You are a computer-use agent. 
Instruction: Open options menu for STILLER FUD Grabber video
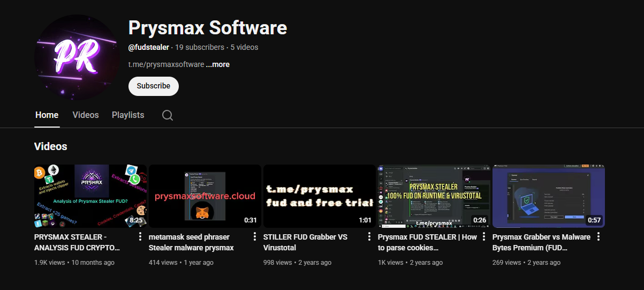pyautogui.click(x=369, y=237)
